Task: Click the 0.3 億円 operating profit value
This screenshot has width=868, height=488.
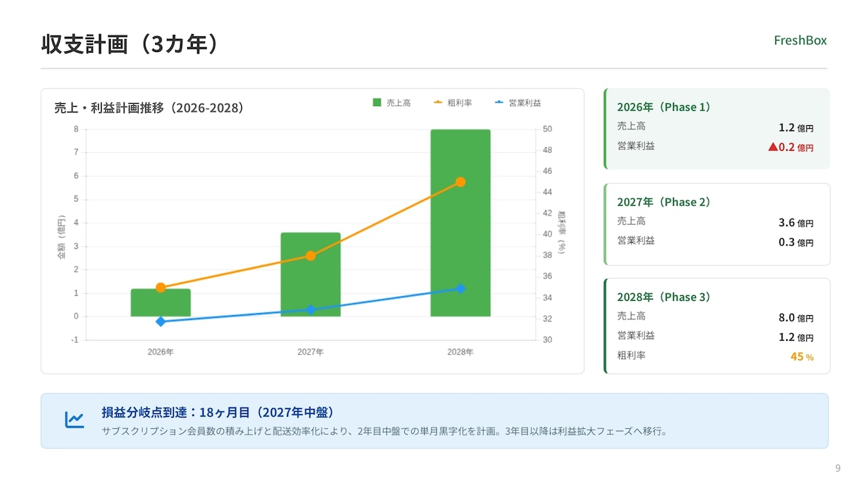Action: click(x=796, y=243)
